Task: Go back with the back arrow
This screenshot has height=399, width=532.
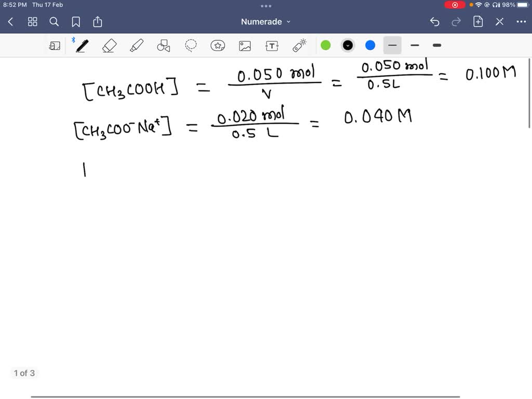Action: click(x=10, y=22)
